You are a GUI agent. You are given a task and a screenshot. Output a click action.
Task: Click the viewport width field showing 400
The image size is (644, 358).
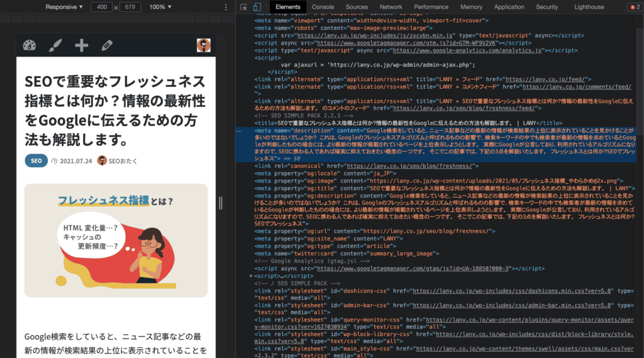(x=102, y=7)
